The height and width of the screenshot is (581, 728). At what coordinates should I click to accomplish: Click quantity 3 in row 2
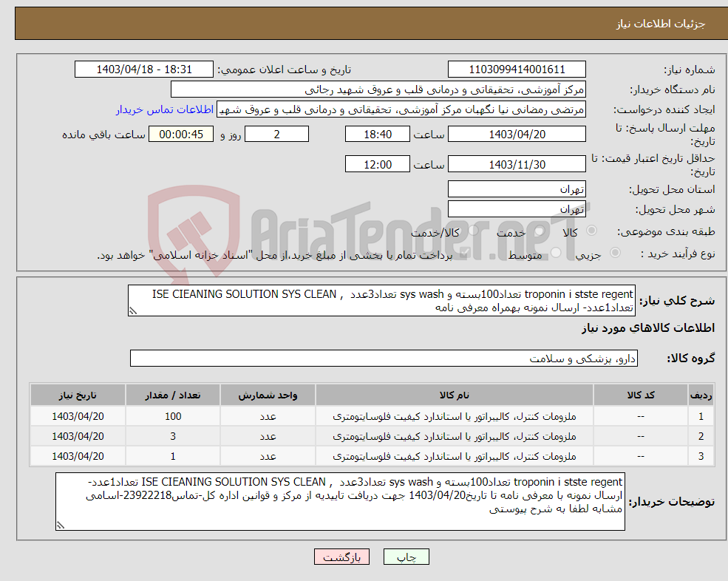(173, 437)
